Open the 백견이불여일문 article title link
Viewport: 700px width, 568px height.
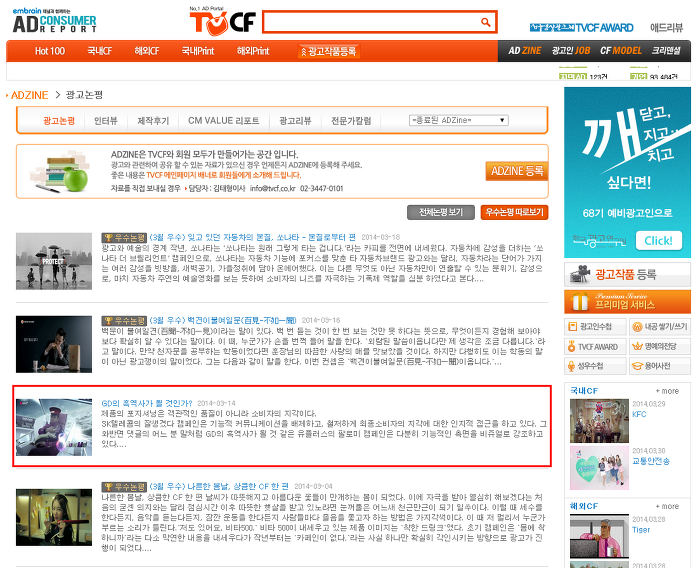[x=222, y=320]
